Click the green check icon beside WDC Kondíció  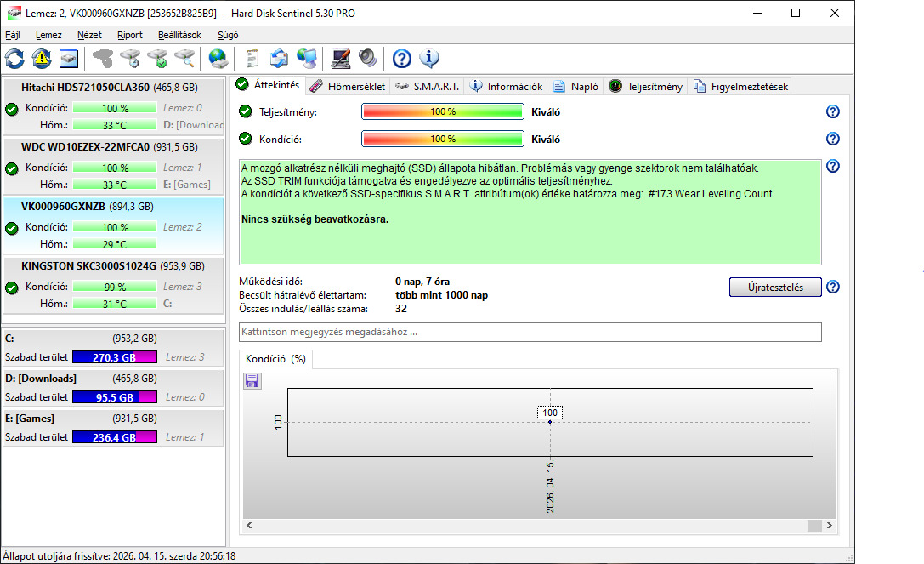(12, 168)
